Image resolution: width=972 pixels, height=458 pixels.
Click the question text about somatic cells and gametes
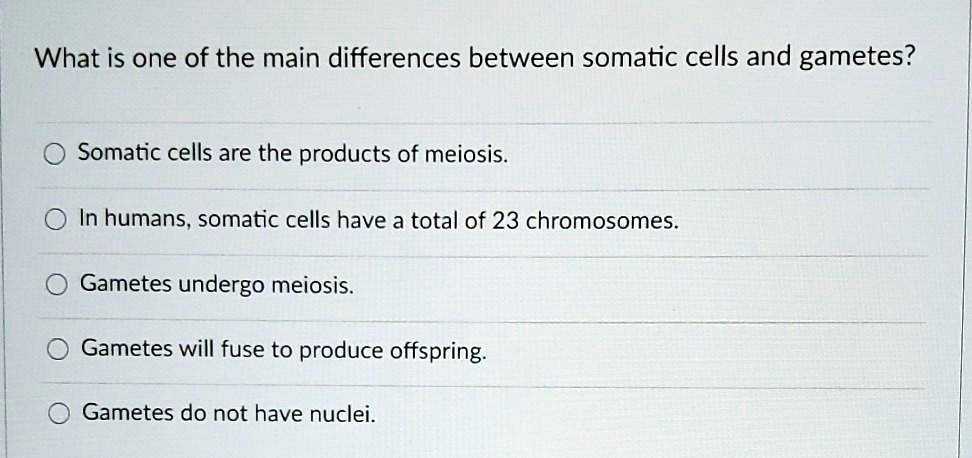pos(475,59)
